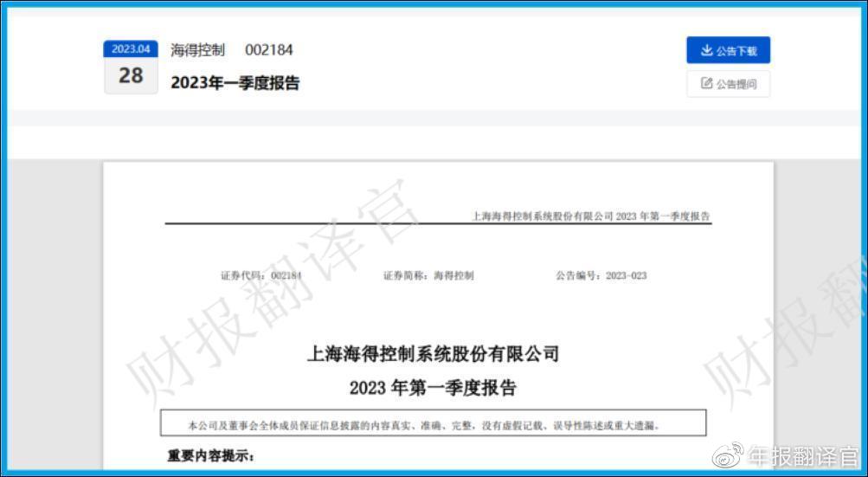Click the 公告下载 download button

(x=728, y=50)
